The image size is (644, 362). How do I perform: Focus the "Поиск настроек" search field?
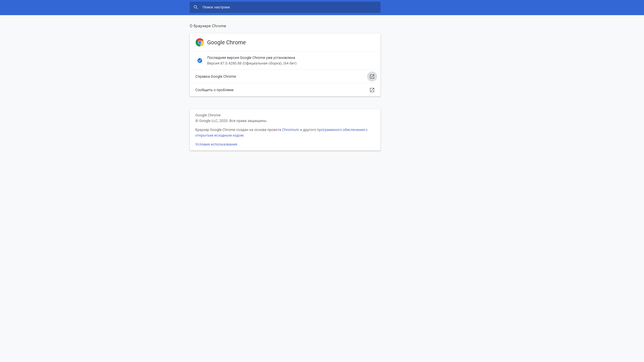tap(285, 7)
